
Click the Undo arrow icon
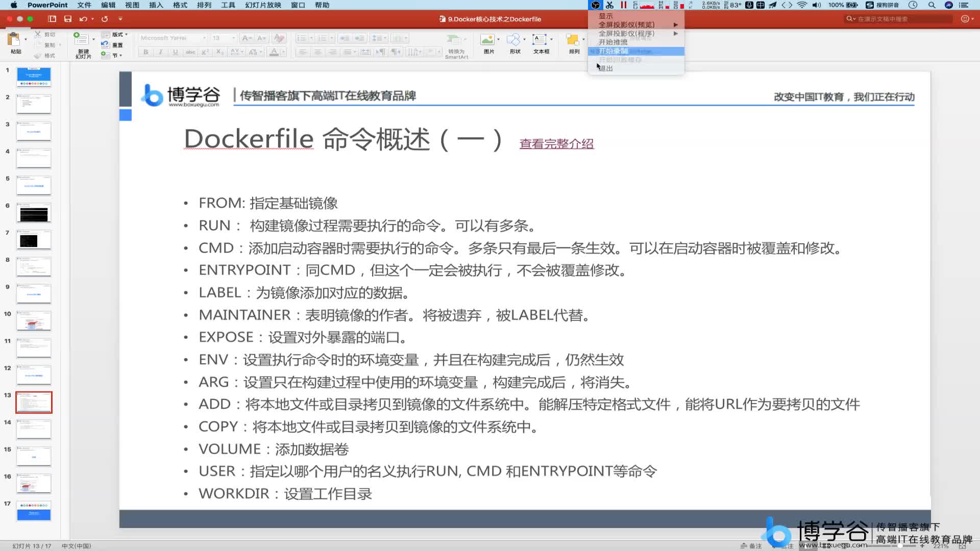[83, 19]
